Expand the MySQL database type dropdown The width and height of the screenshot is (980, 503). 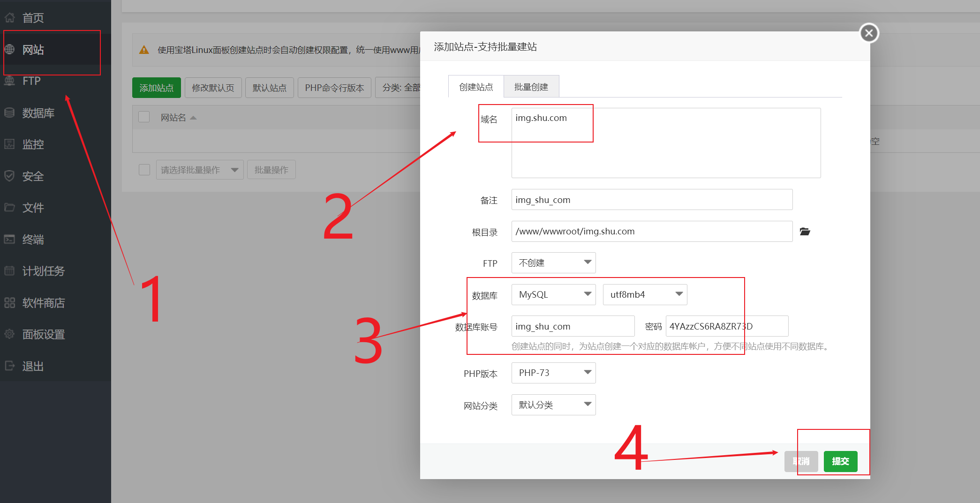[x=554, y=294]
